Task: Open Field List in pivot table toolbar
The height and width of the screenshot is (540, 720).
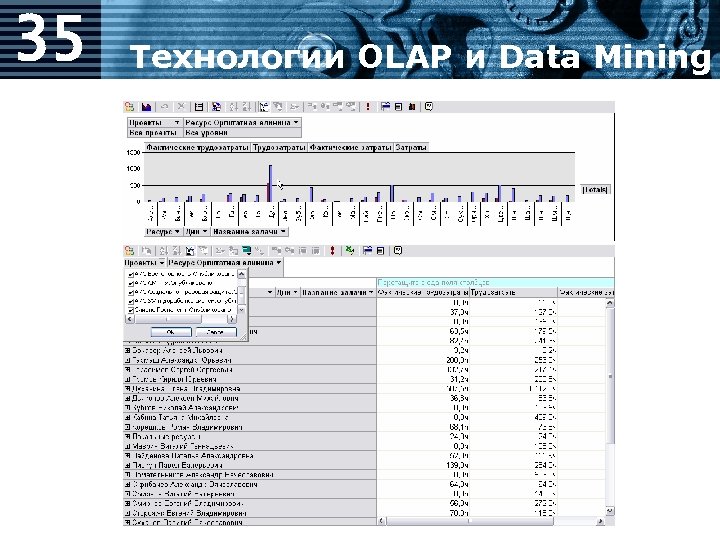Action: tap(368, 251)
